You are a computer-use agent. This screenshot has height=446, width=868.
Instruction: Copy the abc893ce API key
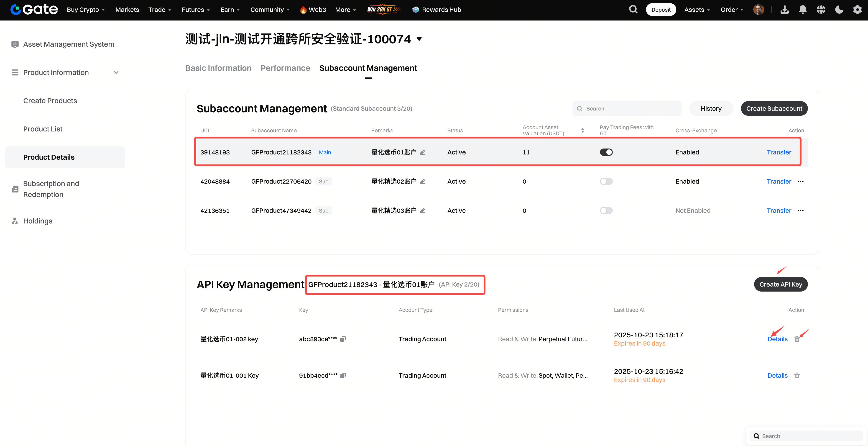343,339
